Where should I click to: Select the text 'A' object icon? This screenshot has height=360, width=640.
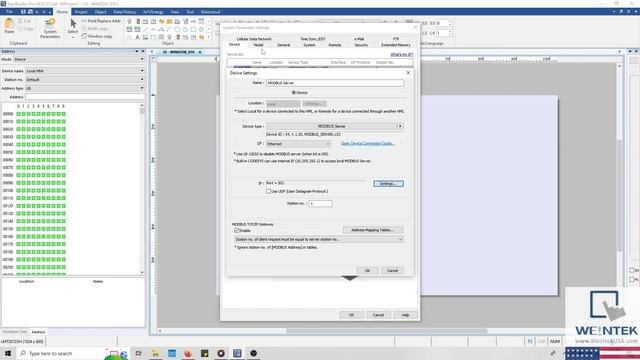pos(137,37)
